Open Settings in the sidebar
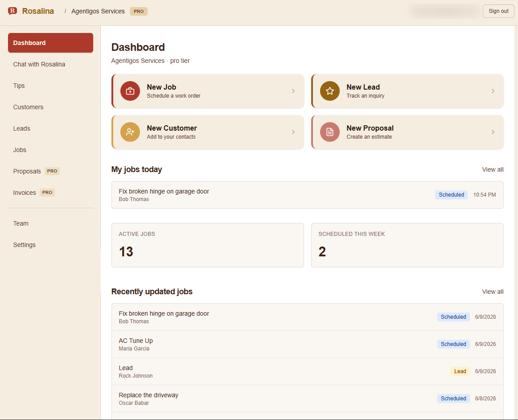 (x=50, y=245)
